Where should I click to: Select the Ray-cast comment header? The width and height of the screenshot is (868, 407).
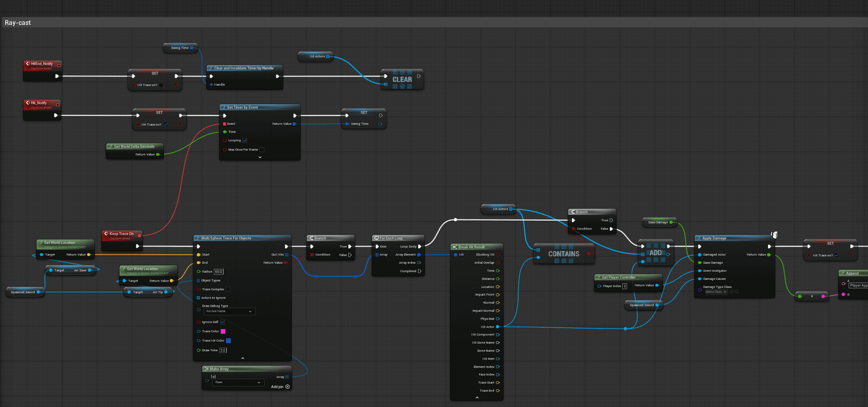click(x=18, y=23)
